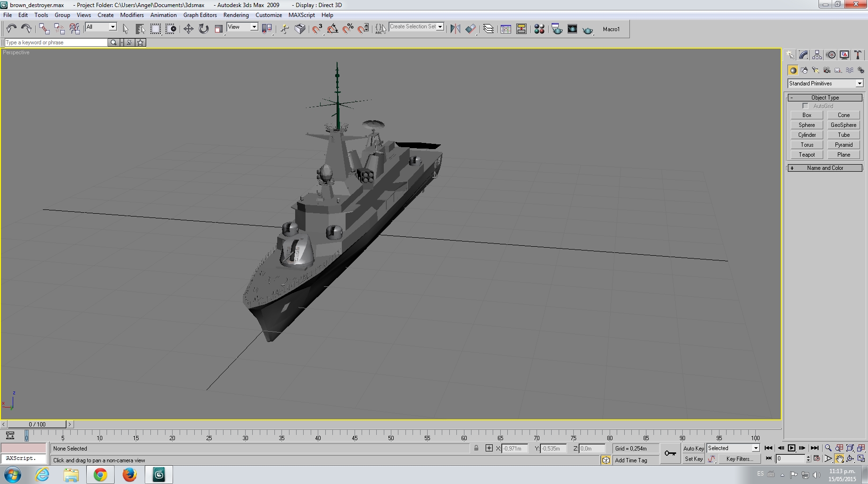This screenshot has width=868, height=484.
Task: Open the Material Editor icon
Action: pos(539,29)
